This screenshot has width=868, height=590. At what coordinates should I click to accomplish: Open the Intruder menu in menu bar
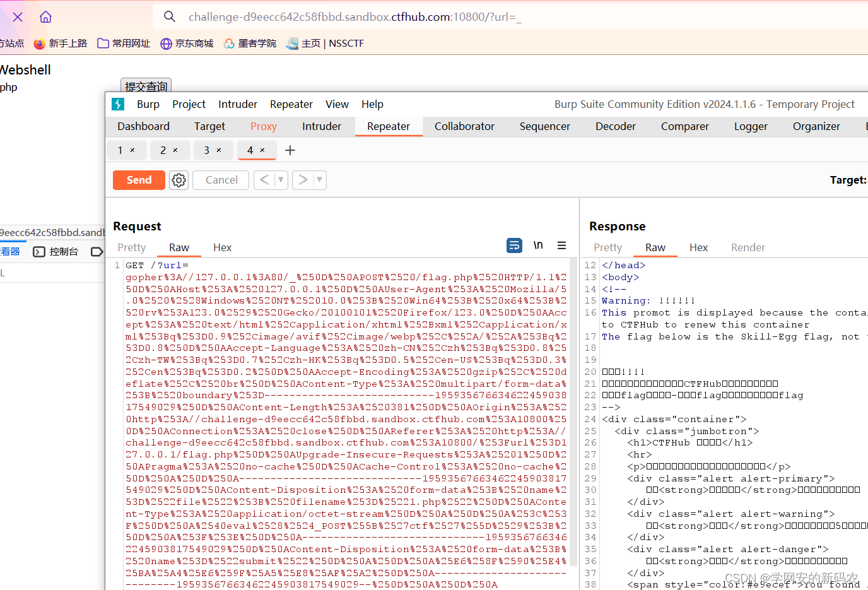(238, 104)
